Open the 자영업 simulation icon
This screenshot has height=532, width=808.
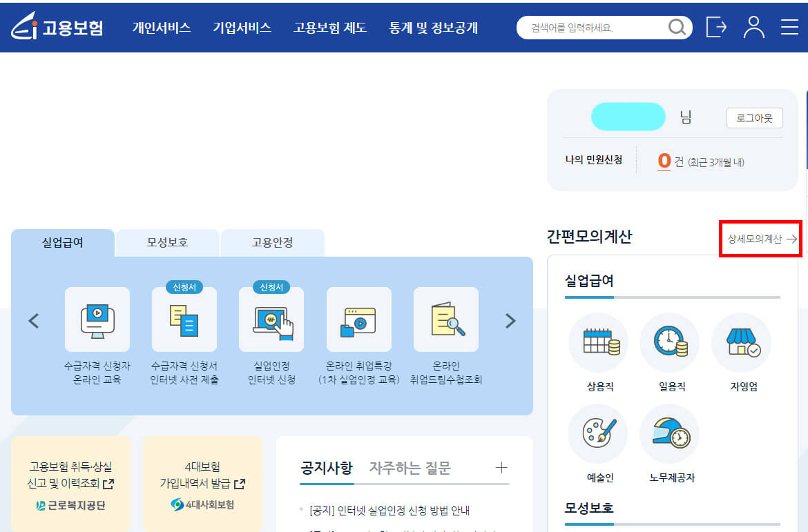[x=741, y=343]
